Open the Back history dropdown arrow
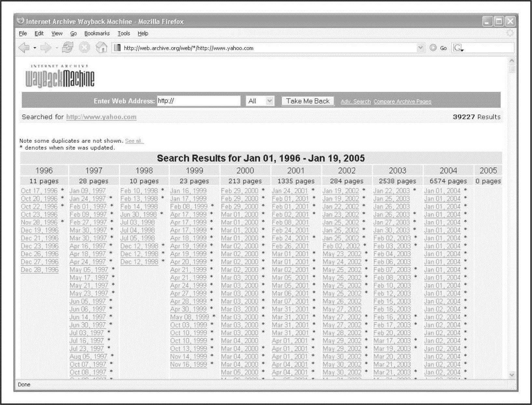532x405 pixels. coord(34,48)
